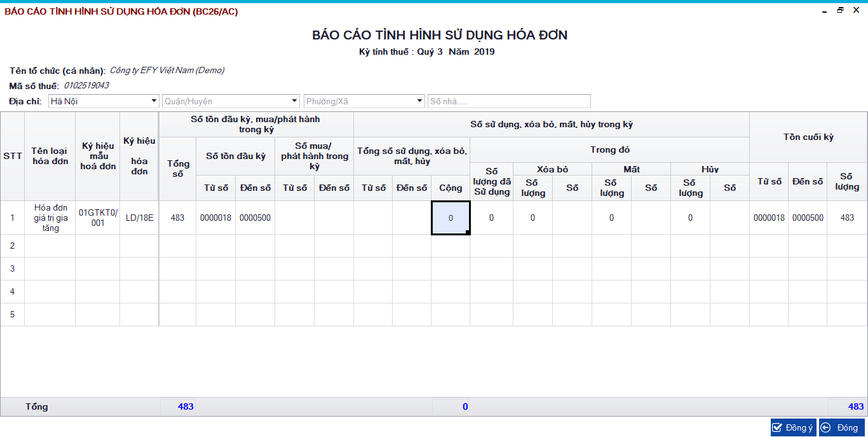Select row number 5 in STT column
Screen dimensions: 868x437
[x=12, y=314]
